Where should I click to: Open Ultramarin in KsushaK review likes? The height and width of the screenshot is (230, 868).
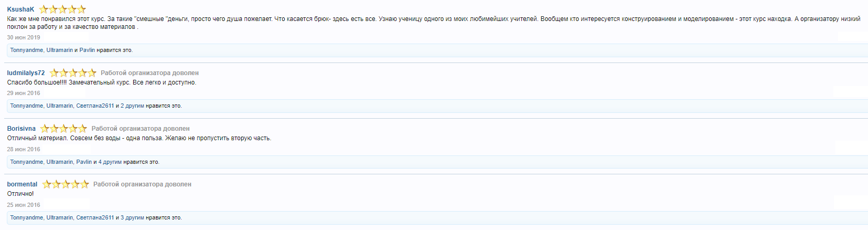60,50
